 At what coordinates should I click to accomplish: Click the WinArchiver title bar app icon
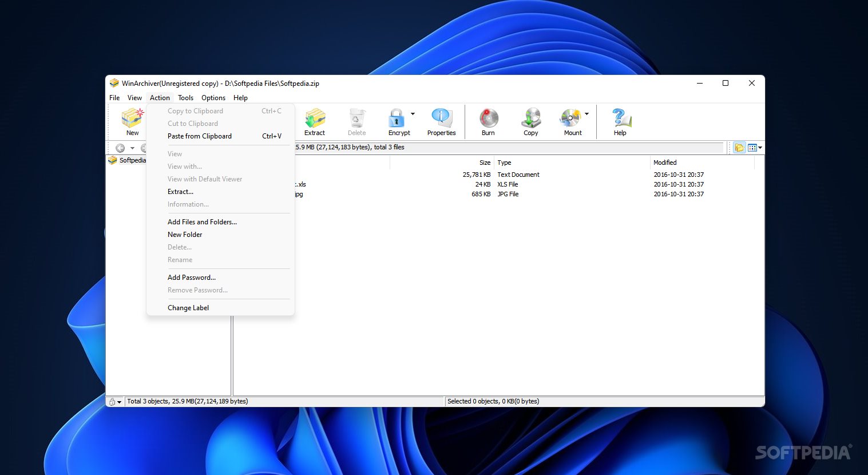114,83
